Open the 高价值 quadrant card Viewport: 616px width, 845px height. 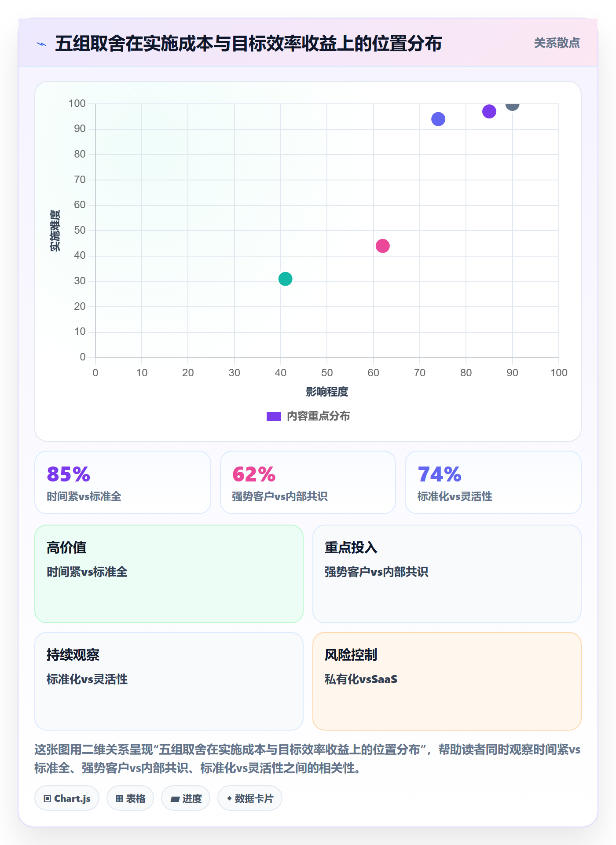tap(169, 574)
